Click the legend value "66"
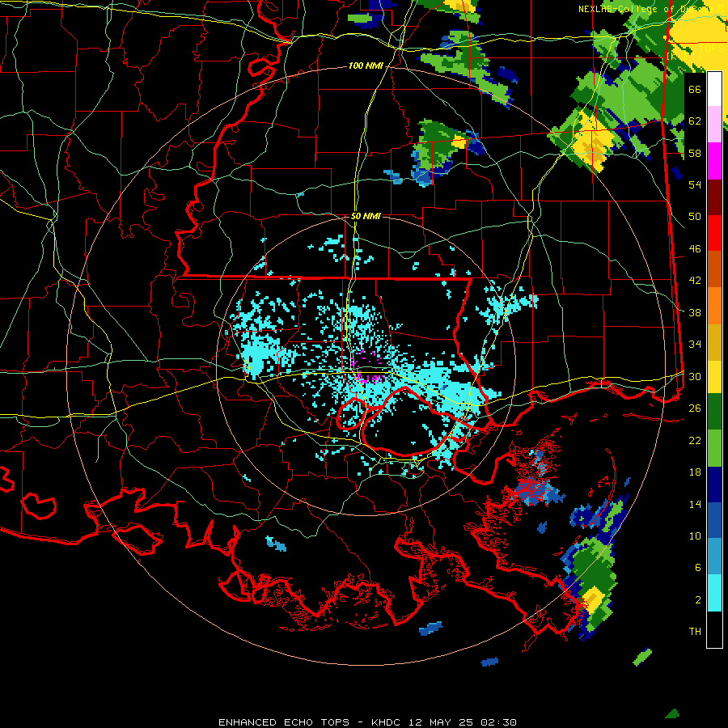 point(695,89)
